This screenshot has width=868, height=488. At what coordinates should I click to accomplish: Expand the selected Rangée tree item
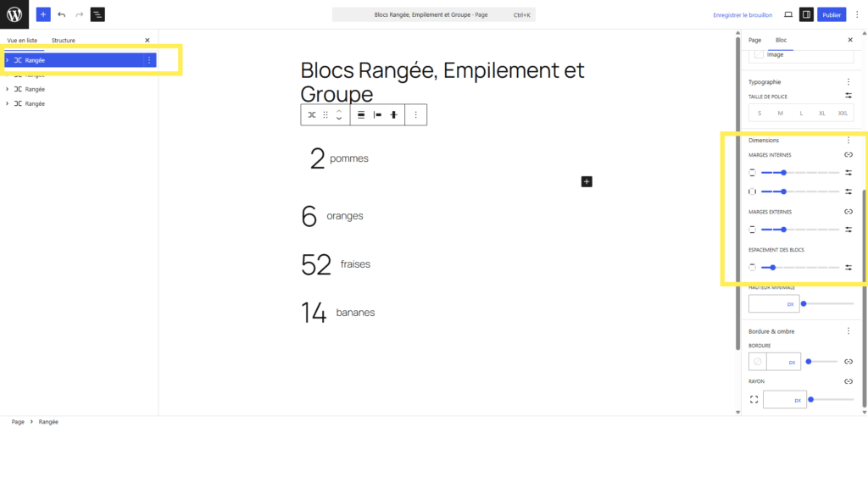point(7,60)
